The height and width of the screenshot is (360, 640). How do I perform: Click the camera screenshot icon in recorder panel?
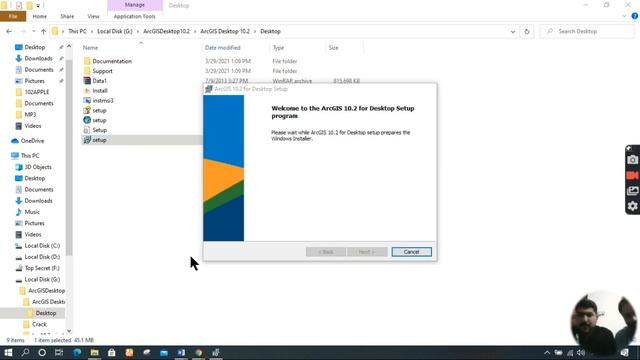(632, 160)
